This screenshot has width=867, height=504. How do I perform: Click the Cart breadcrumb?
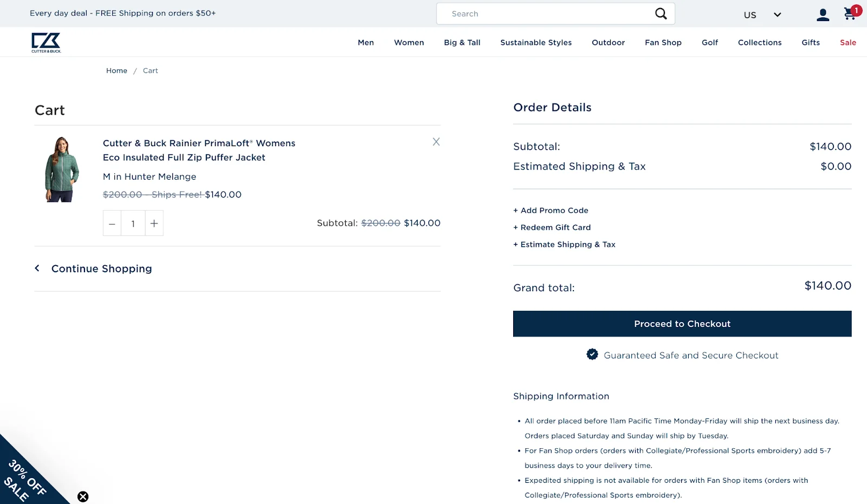(x=151, y=70)
